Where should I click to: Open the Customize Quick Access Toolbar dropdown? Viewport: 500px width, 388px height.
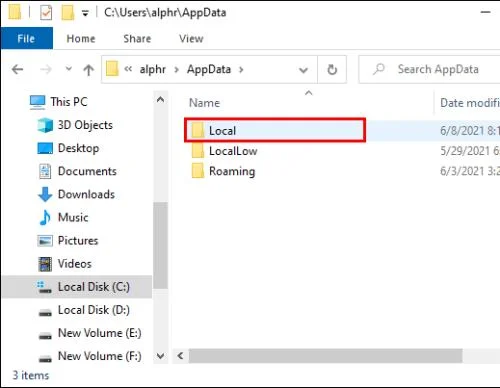tap(85, 13)
